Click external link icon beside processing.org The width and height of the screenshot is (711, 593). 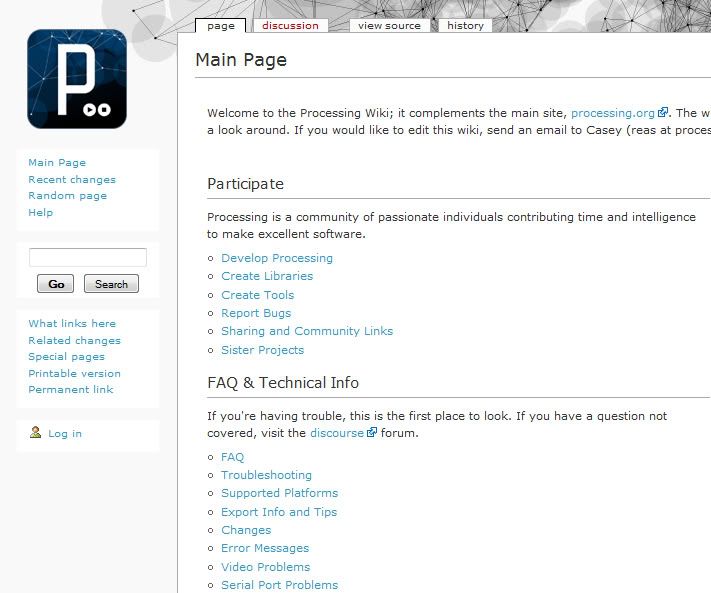(662, 114)
